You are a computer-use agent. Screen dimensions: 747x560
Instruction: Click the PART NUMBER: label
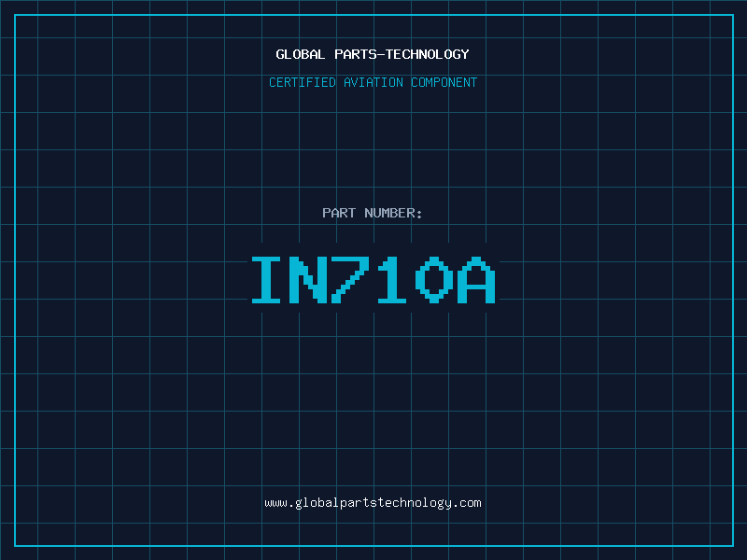[x=373, y=213]
